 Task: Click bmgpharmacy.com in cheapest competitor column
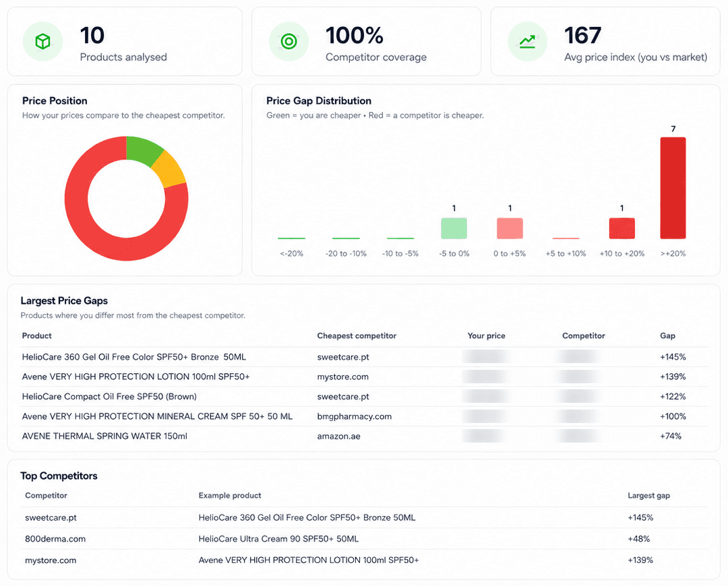click(355, 416)
